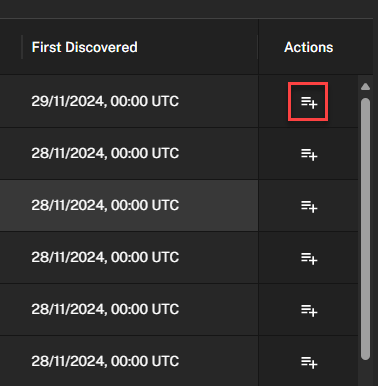The width and height of the screenshot is (378, 386).
Task: Select the last visible 28/11/2024 date cell
Action: point(105,361)
